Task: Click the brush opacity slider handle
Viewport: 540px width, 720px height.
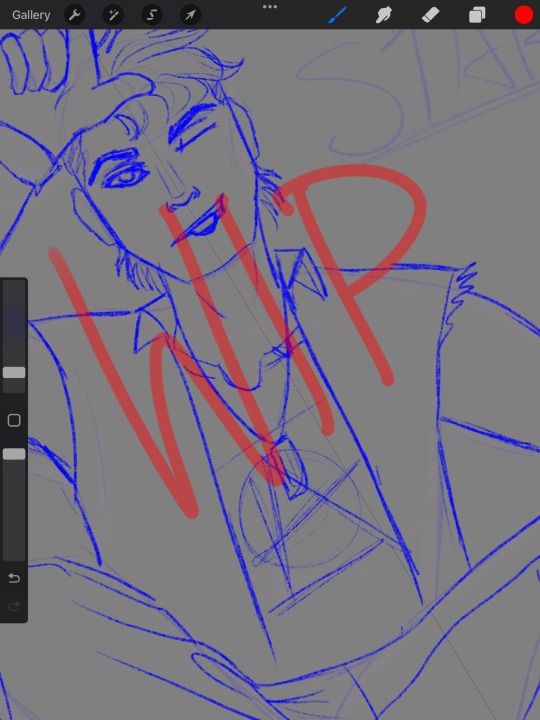Action: (14, 454)
